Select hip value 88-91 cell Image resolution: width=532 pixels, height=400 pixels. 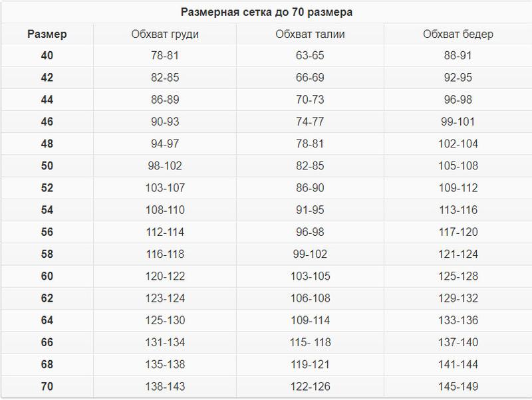coord(458,56)
